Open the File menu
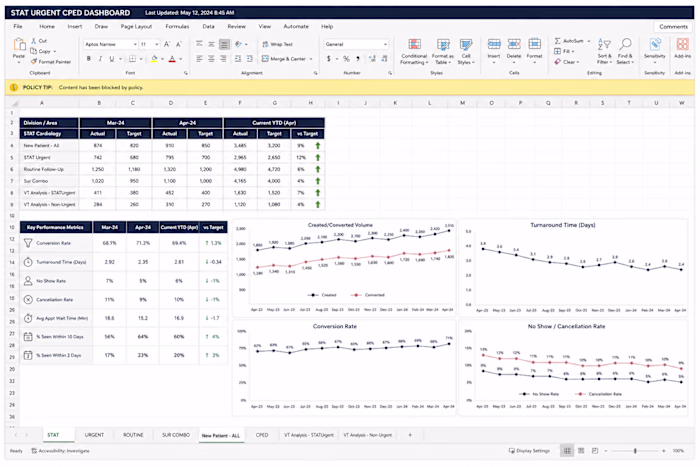Image resolution: width=700 pixels, height=467 pixels. click(x=18, y=26)
